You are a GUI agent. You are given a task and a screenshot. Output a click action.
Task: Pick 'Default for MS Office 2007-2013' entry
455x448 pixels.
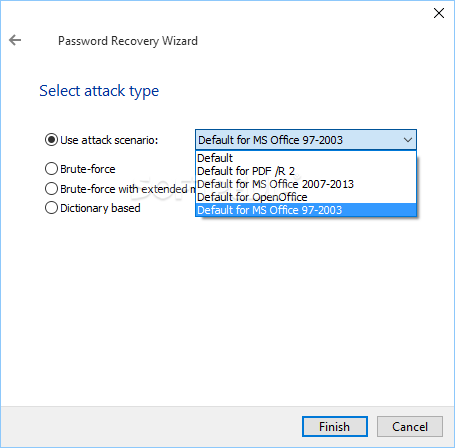pos(306,184)
